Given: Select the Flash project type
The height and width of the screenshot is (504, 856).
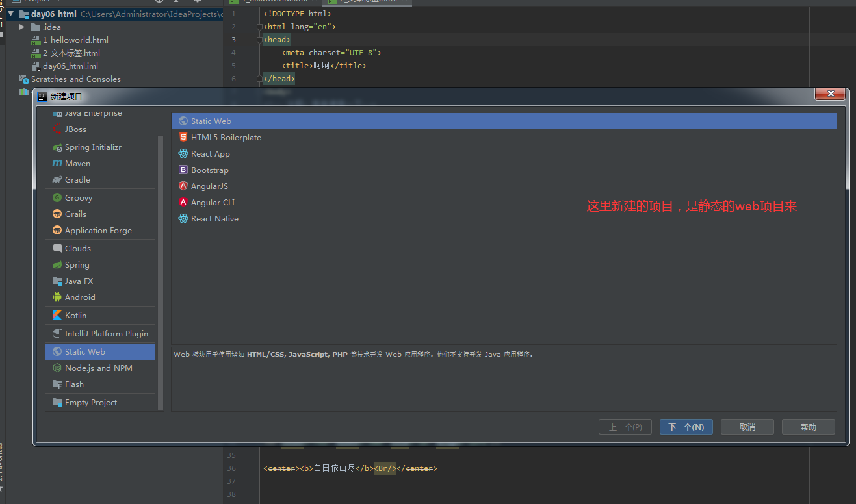Looking at the screenshot, I should [100, 384].
